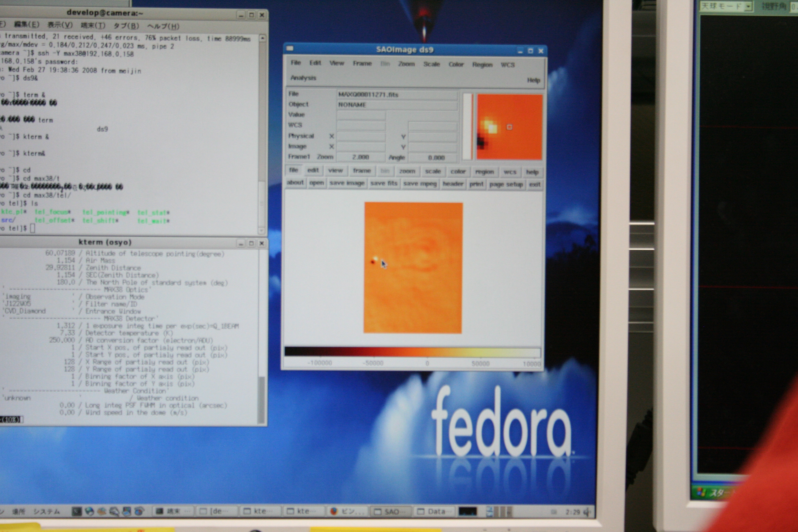
Task: Click the 'help' button in ds9 buttonbar
Action: point(532,172)
